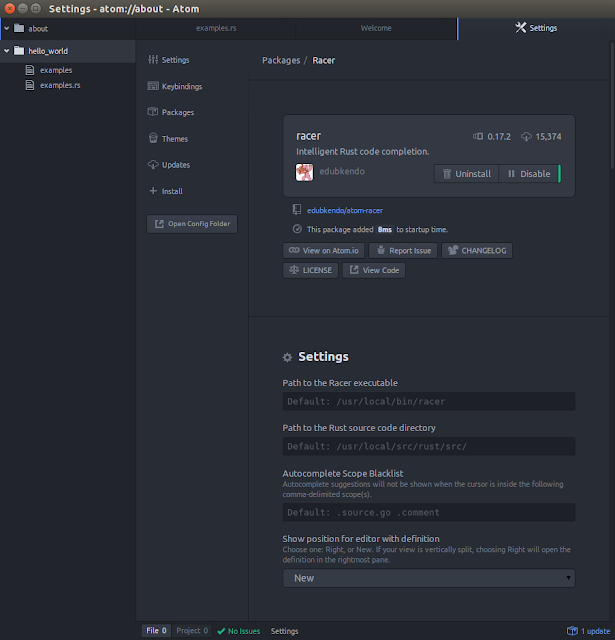615x640 pixels.
Task: Click the settings panel vertical scrollbar
Action: [612, 104]
